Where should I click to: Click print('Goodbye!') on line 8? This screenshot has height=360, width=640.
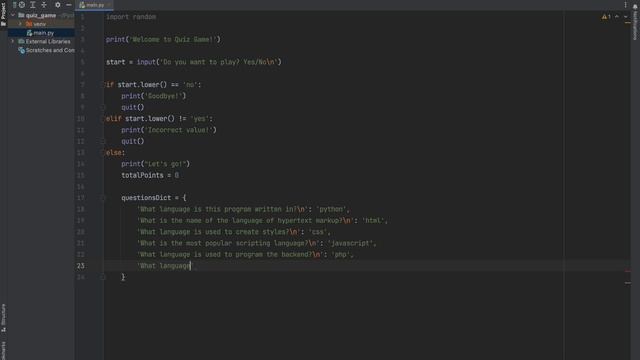153,96
